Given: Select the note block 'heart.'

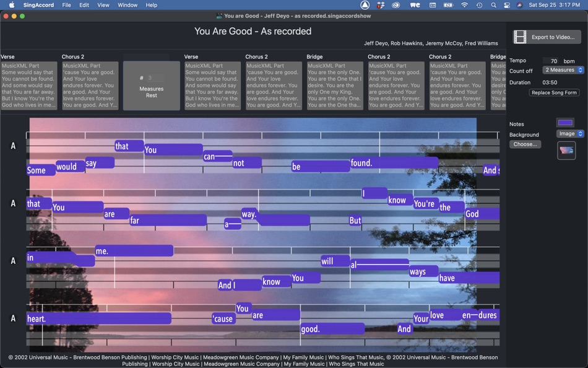Looking at the screenshot, I should tap(98, 319).
